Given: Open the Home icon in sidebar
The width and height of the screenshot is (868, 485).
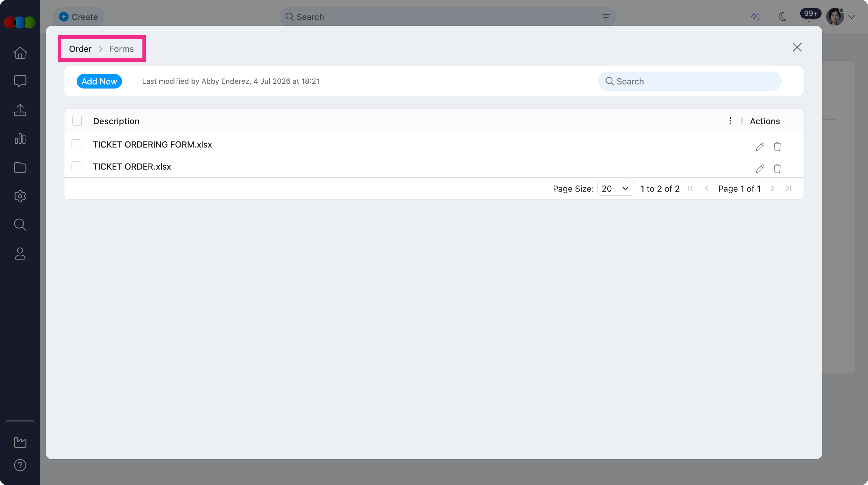Looking at the screenshot, I should point(20,53).
